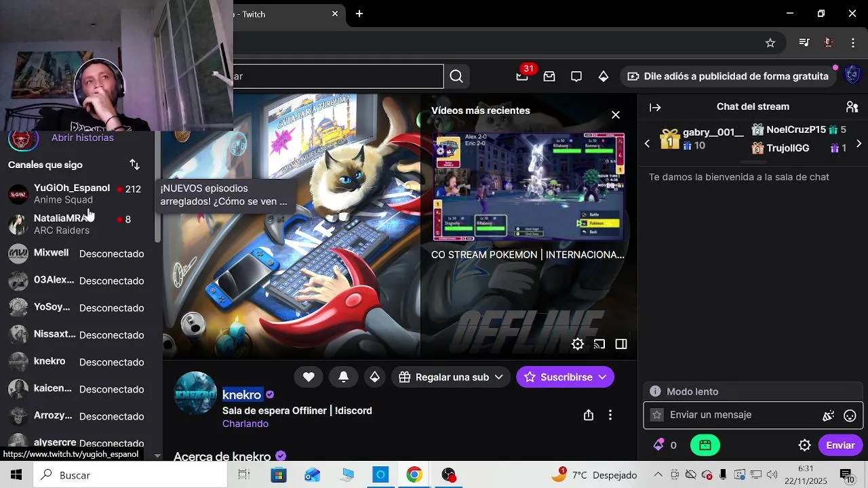The image size is (868, 488).
Task: Open the notifications inbox icon
Action: (x=549, y=77)
